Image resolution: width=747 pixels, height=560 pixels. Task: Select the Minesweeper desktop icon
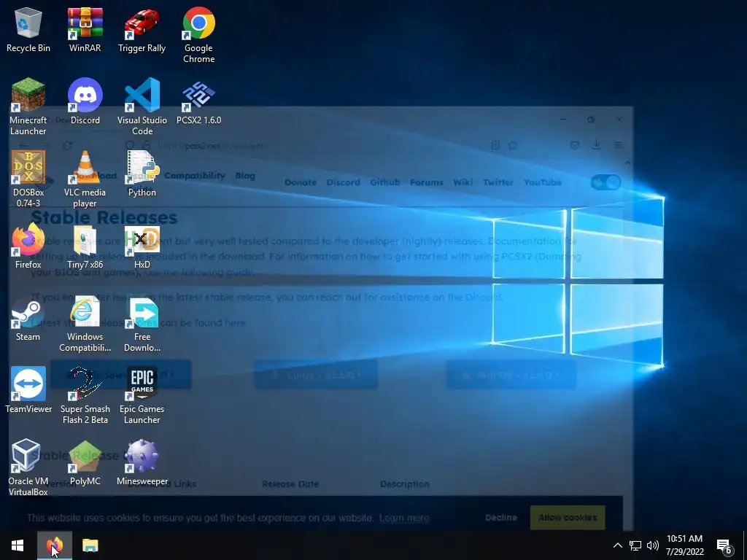[x=142, y=462]
